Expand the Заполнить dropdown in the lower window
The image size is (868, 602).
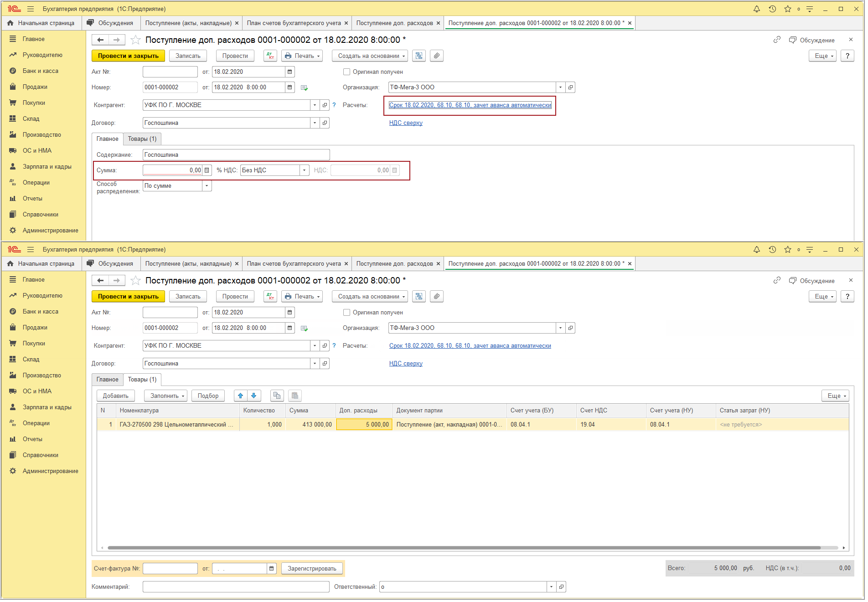click(x=166, y=396)
